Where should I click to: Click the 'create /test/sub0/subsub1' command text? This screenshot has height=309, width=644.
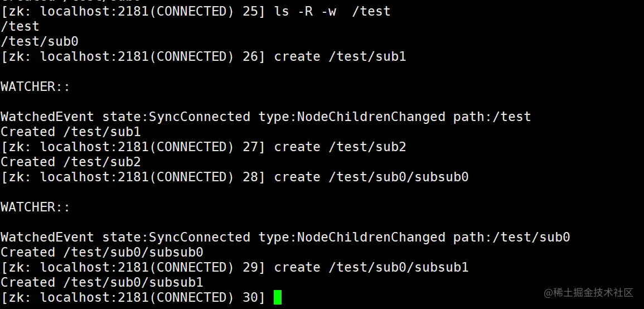pyautogui.click(x=371, y=267)
